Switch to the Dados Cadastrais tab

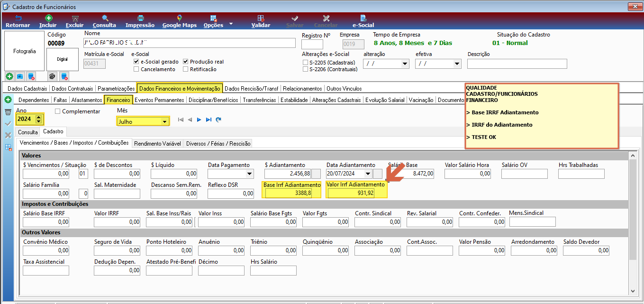[x=27, y=88]
